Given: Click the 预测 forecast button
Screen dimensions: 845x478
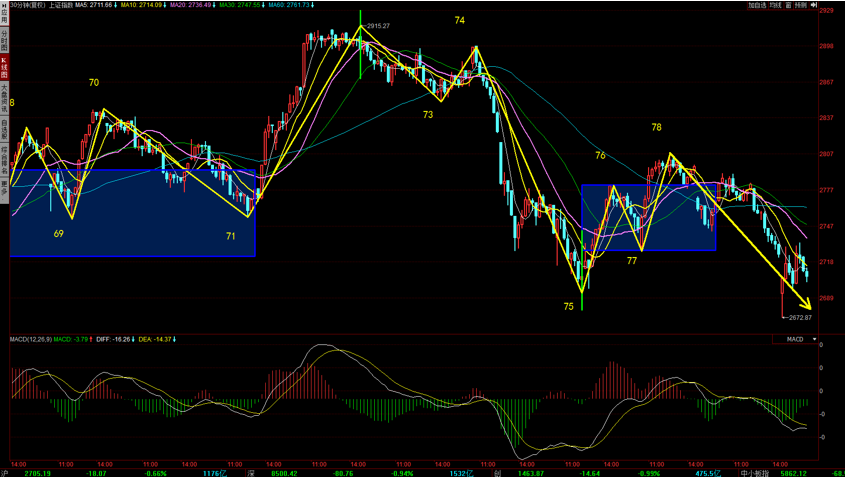Looking at the screenshot, I should pos(801,5).
